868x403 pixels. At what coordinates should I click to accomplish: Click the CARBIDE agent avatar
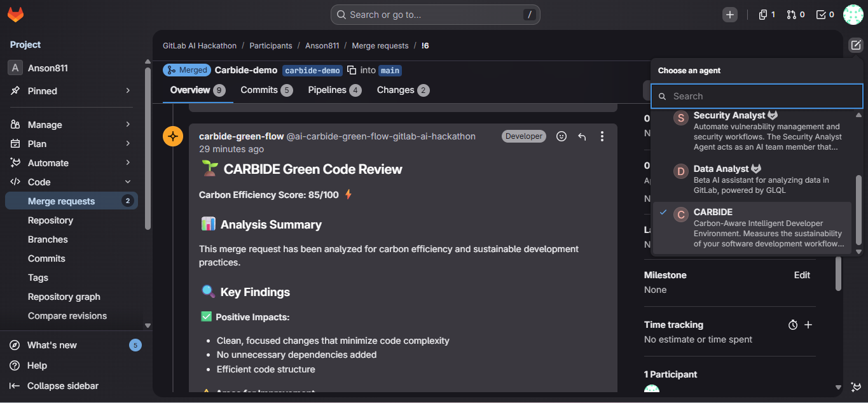(681, 215)
